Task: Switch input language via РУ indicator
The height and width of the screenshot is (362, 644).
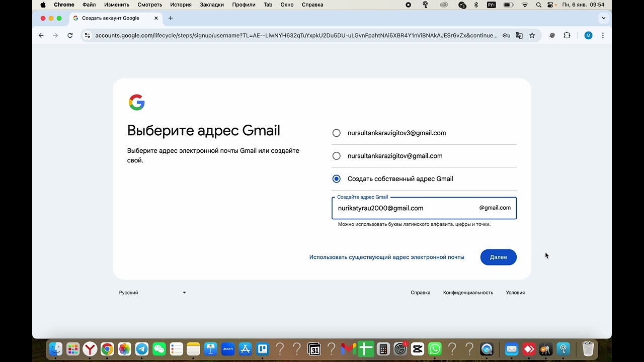Action: pyautogui.click(x=492, y=5)
